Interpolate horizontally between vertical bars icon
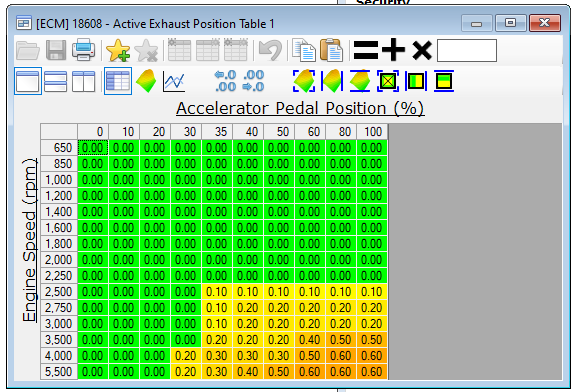 coord(332,81)
